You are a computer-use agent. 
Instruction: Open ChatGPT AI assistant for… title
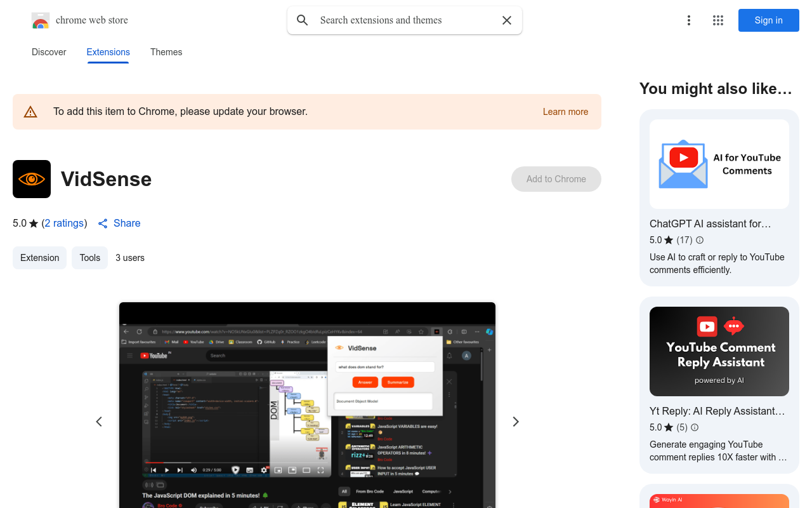[710, 224]
